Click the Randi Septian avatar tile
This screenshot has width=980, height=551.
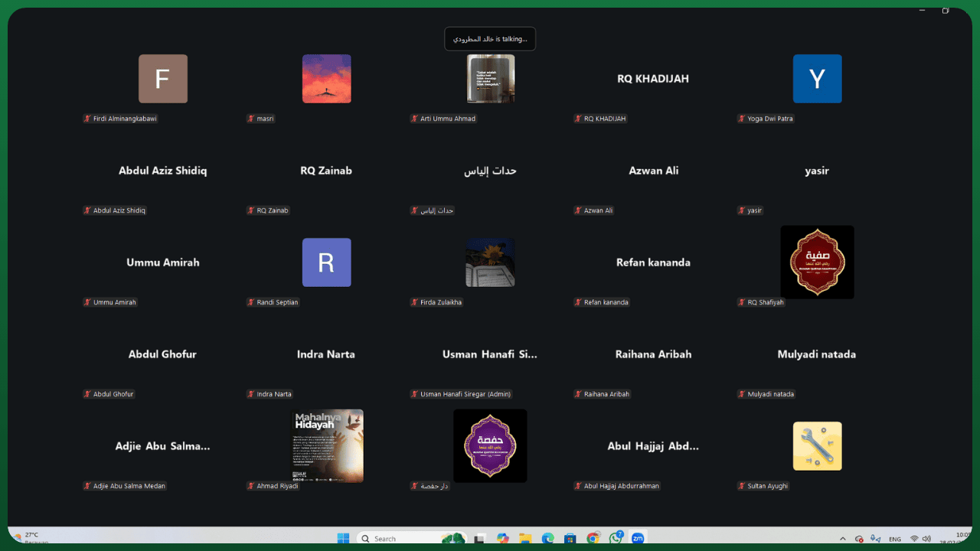326,262
